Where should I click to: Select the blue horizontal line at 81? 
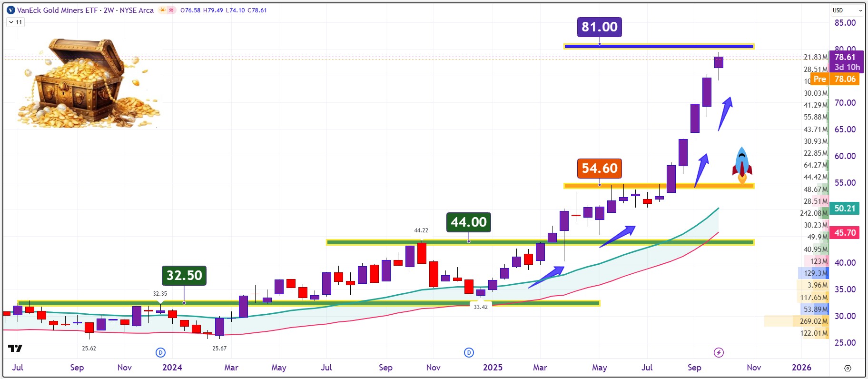[666, 46]
